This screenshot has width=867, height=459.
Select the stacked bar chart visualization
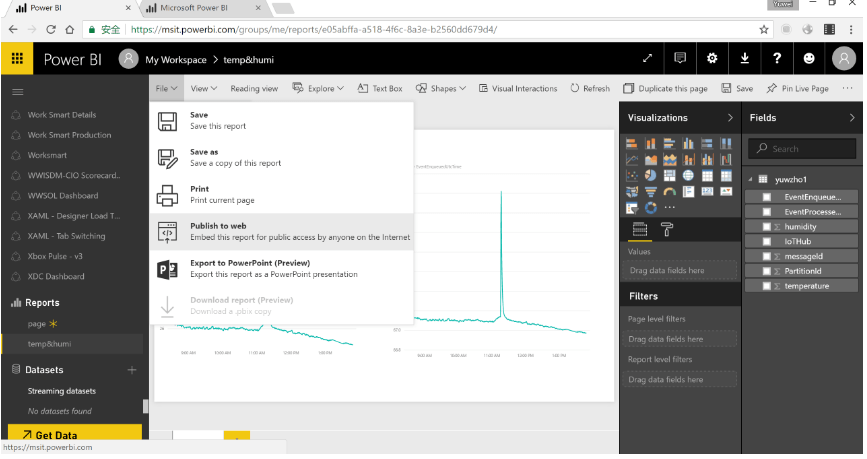tap(632, 144)
